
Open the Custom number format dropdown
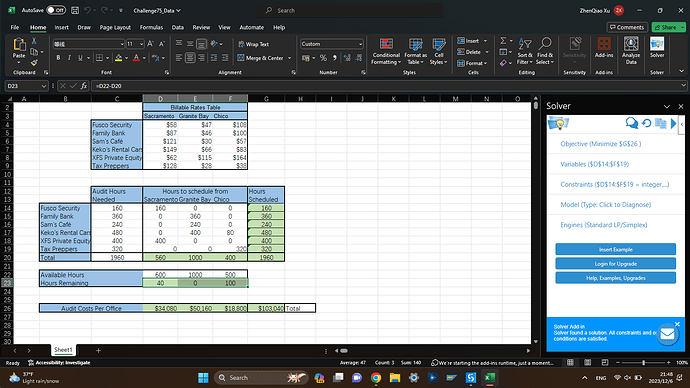[360, 44]
